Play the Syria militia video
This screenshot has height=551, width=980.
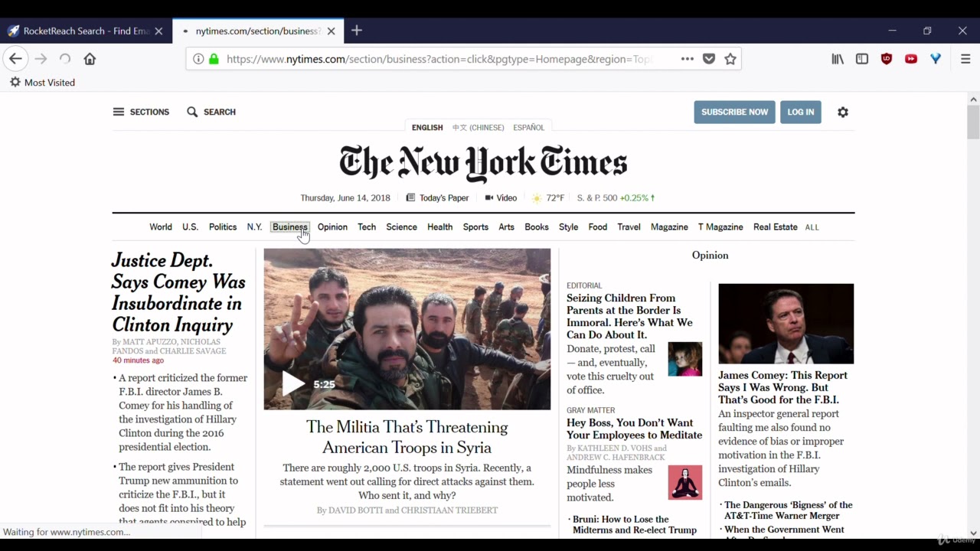[293, 384]
